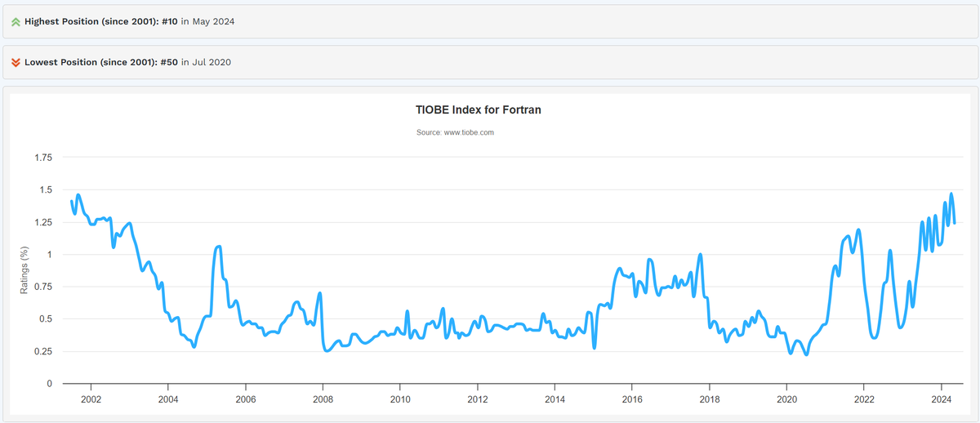Click the 2012 x-axis label
The width and height of the screenshot is (980, 423).
pyautogui.click(x=477, y=399)
